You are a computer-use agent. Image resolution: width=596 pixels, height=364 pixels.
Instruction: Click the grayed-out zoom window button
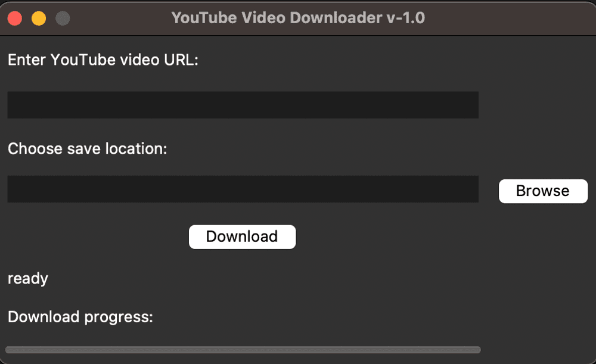[x=63, y=18]
